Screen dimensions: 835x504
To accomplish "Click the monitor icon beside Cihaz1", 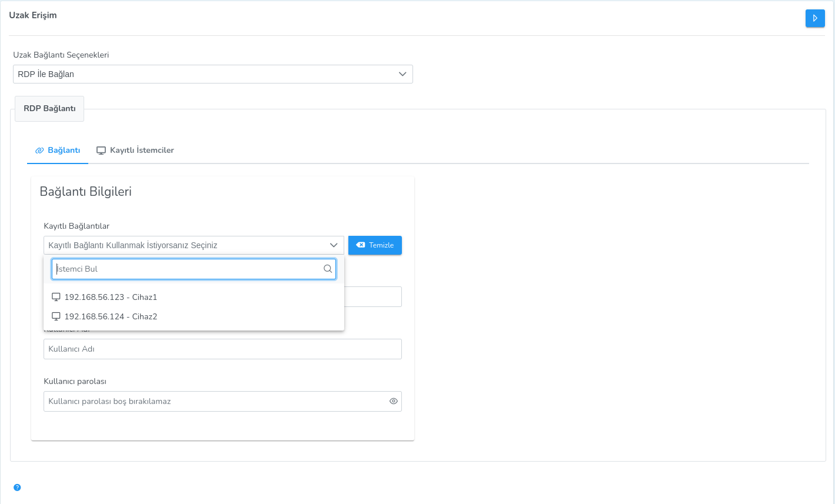I will click(x=56, y=297).
